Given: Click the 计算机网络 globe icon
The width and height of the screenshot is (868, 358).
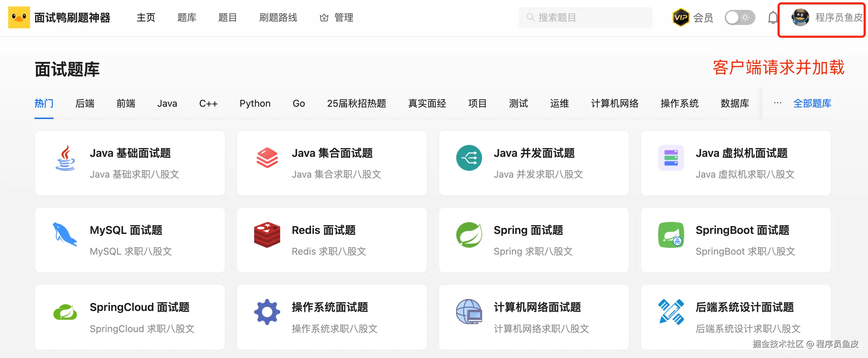Looking at the screenshot, I should [x=469, y=312].
